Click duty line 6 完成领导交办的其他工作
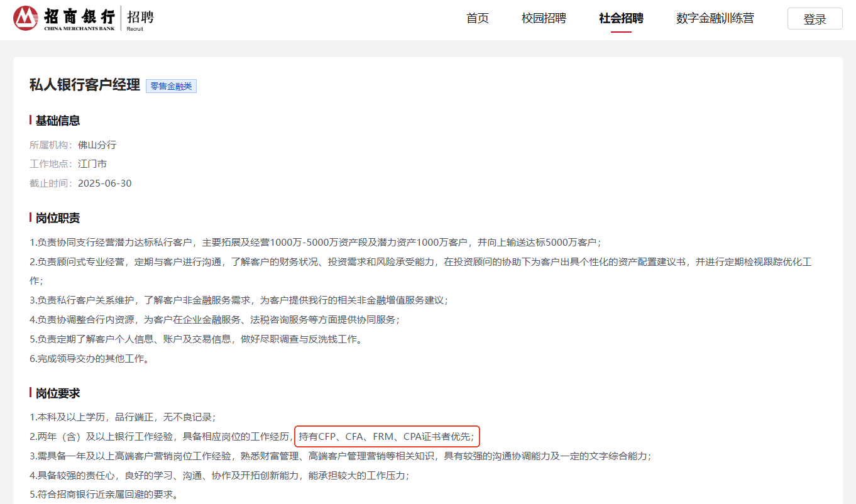The image size is (856, 504). coord(89,359)
